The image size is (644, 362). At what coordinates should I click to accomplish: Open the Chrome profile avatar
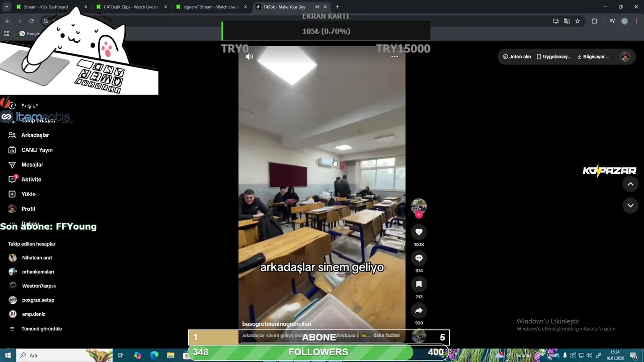[624, 21]
